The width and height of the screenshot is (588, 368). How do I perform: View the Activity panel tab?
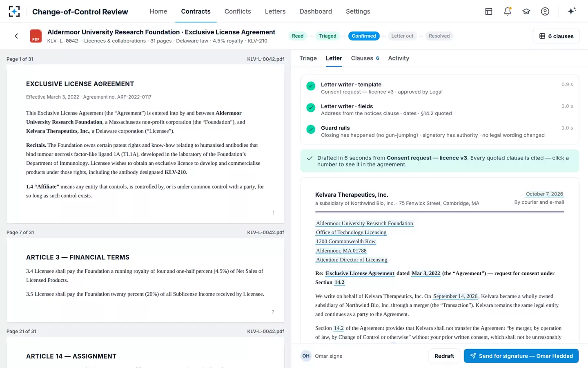(399, 58)
